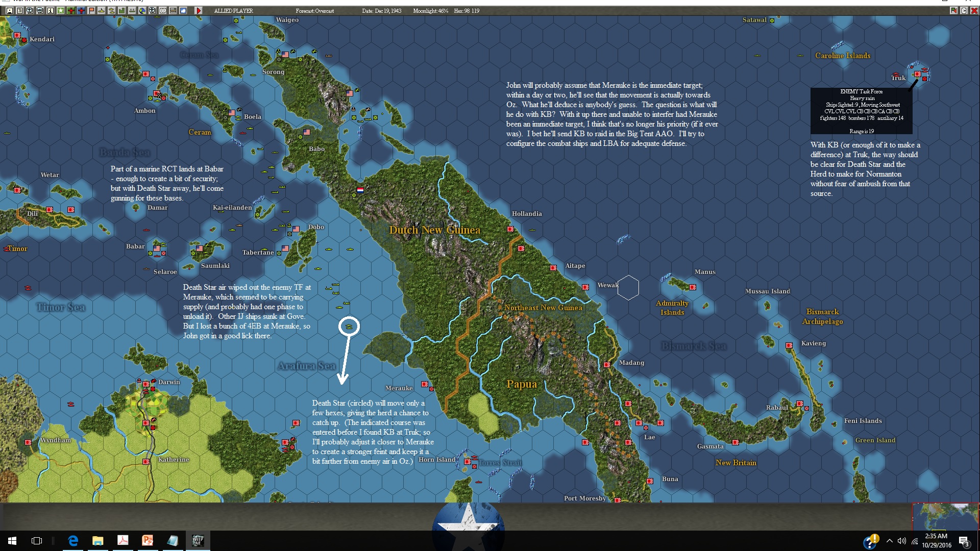Click the aircraft-in-monitor toolbar icon
Image resolution: width=980 pixels, height=551 pixels.
(30, 10)
